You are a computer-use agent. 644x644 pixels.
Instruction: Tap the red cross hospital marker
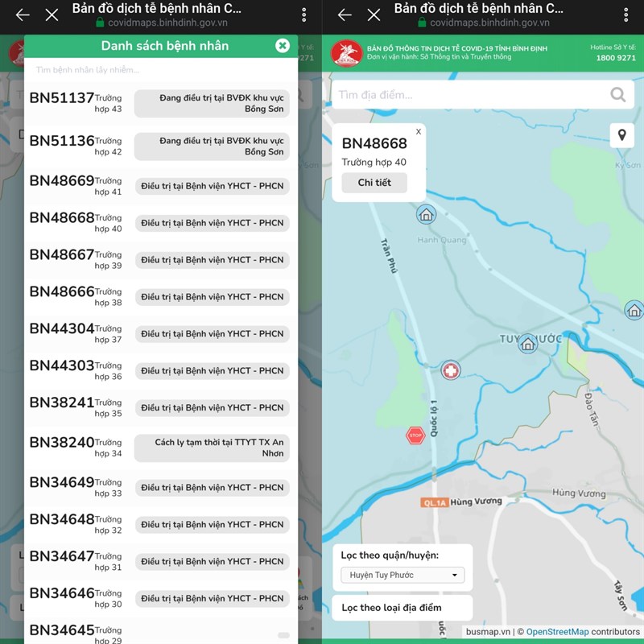tap(451, 370)
